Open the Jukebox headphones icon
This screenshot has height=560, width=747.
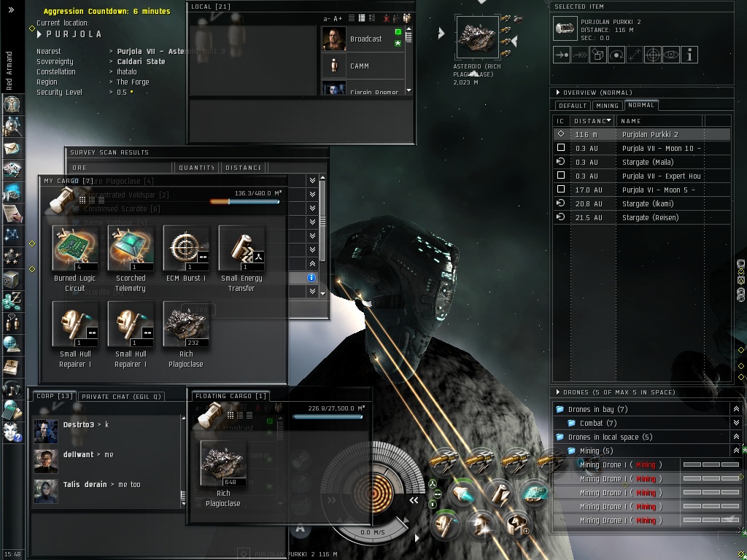[x=12, y=389]
